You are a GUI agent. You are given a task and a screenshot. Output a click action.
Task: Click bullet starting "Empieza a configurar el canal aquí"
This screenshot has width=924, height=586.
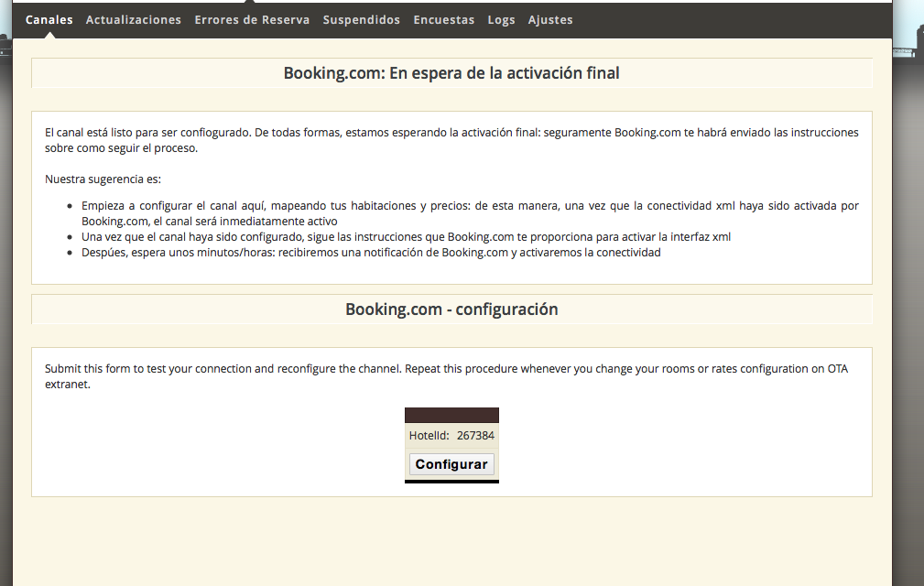(470, 213)
